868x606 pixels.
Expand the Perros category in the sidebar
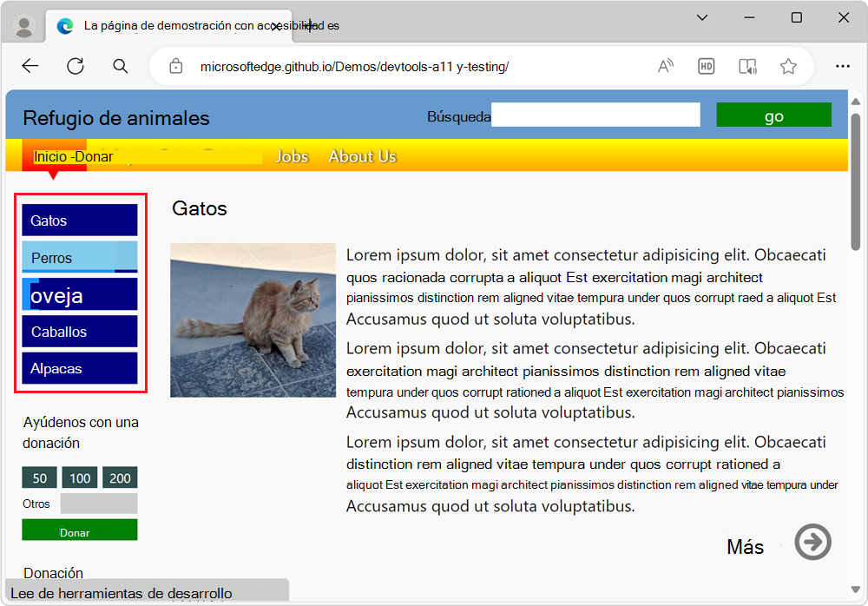[79, 257]
